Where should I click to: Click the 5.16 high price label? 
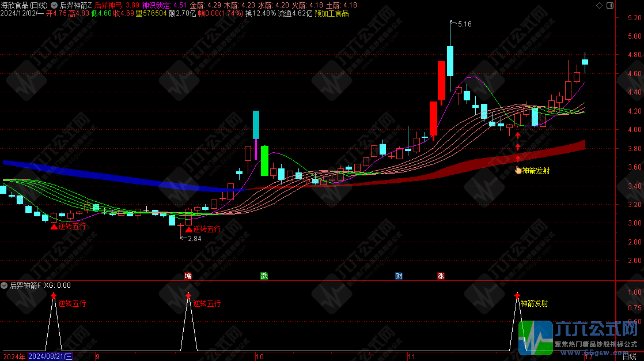pos(464,24)
